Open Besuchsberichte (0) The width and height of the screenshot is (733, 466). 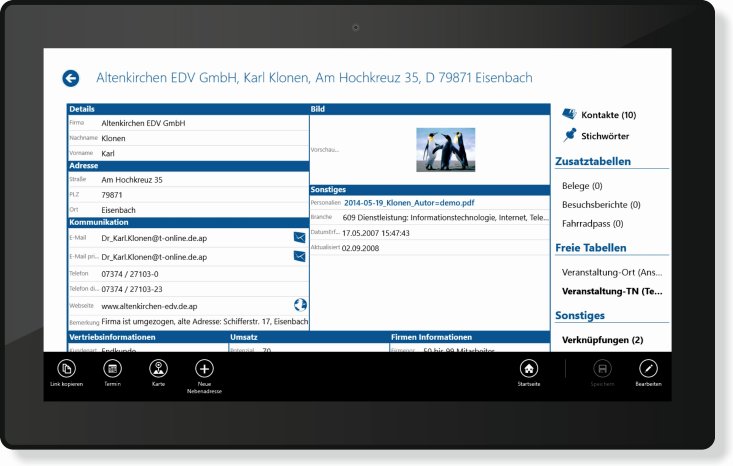(x=601, y=205)
